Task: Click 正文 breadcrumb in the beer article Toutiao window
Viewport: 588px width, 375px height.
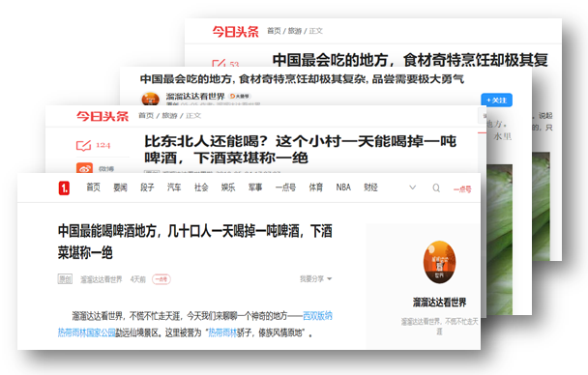Action: (193, 116)
